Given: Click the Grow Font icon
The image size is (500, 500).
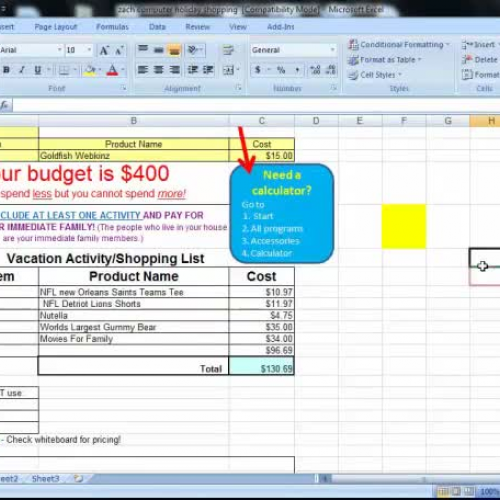Looking at the screenshot, I should (104, 51).
